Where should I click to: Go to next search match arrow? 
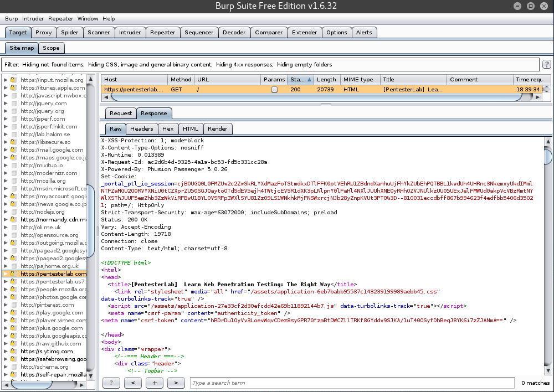coord(176,383)
